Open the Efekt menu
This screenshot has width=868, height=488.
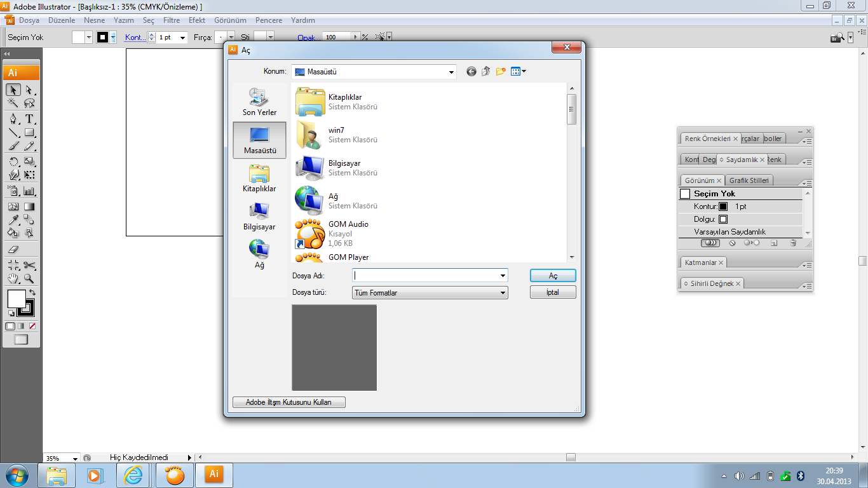tap(197, 20)
